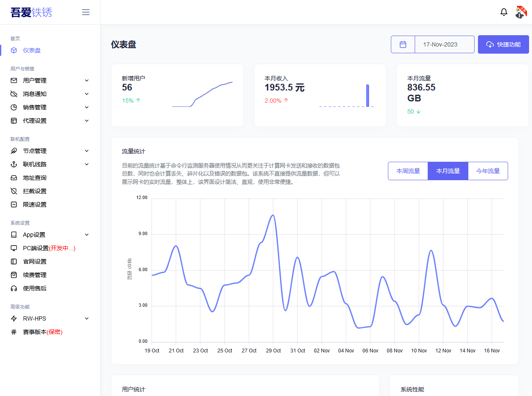Click the 仪表盘 cube icon in sidebar
This screenshot has height=396, width=532.
[14, 50]
